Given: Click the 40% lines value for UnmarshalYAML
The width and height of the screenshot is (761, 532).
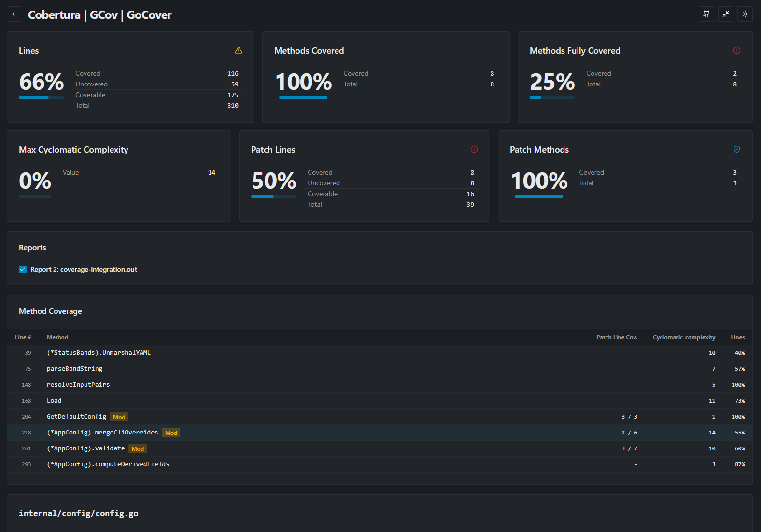Looking at the screenshot, I should (740, 353).
